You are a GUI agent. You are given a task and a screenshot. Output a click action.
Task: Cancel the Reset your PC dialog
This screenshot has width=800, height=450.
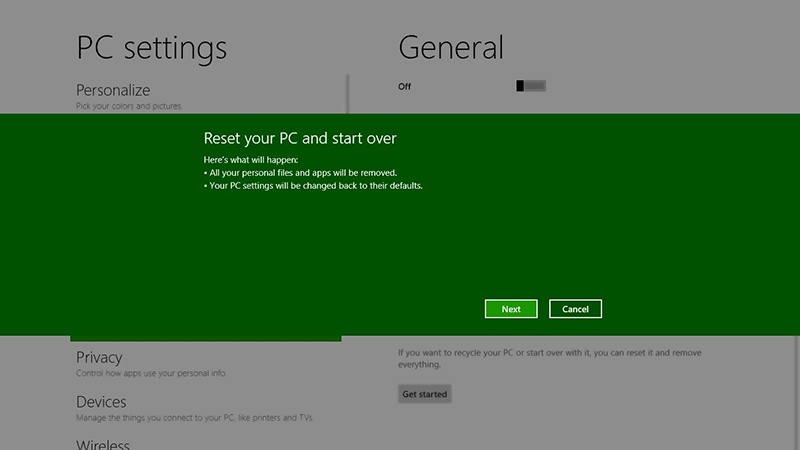coord(575,309)
